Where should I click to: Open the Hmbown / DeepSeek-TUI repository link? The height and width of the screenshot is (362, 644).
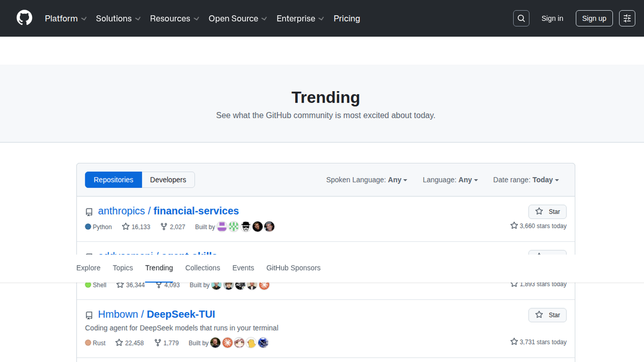coord(157,314)
